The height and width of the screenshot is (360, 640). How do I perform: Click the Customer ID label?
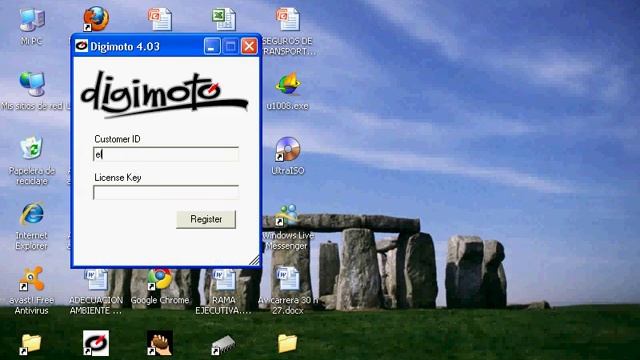click(118, 139)
